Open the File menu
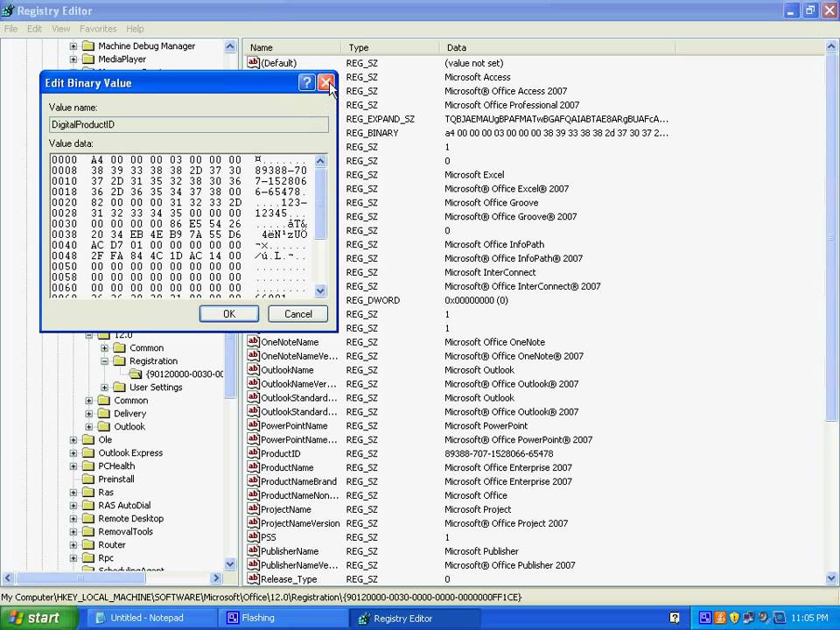 click(x=10, y=29)
